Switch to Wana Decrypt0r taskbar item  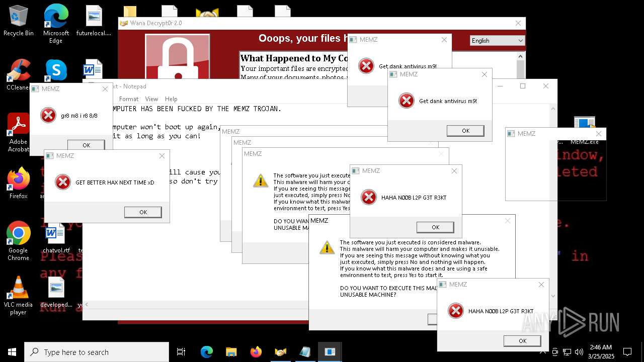pos(280,352)
